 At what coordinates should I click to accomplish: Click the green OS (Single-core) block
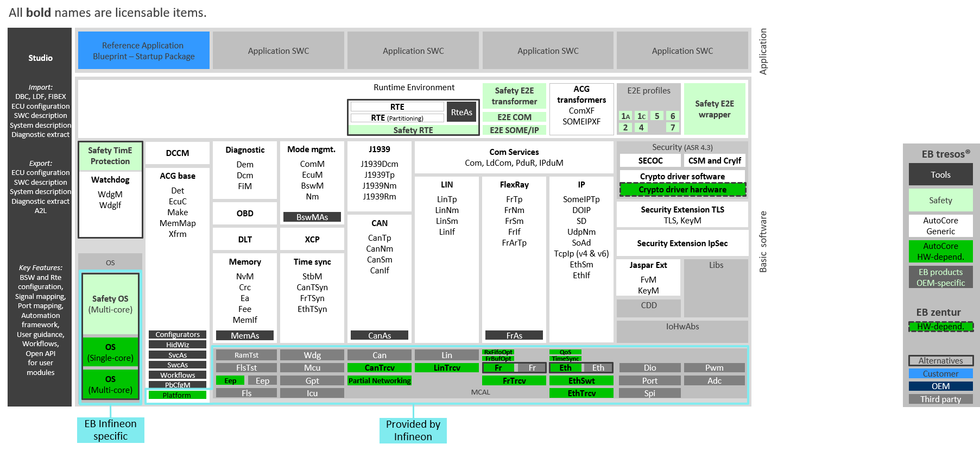[110, 352]
